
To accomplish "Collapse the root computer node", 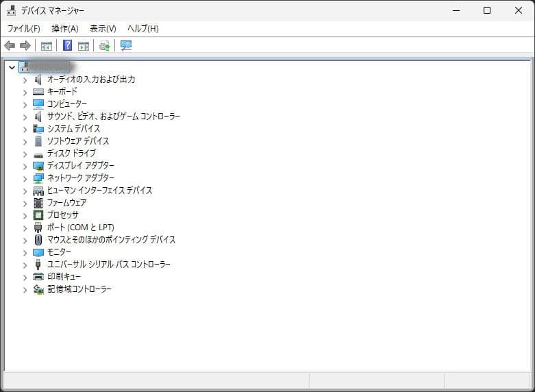I will click(12, 67).
